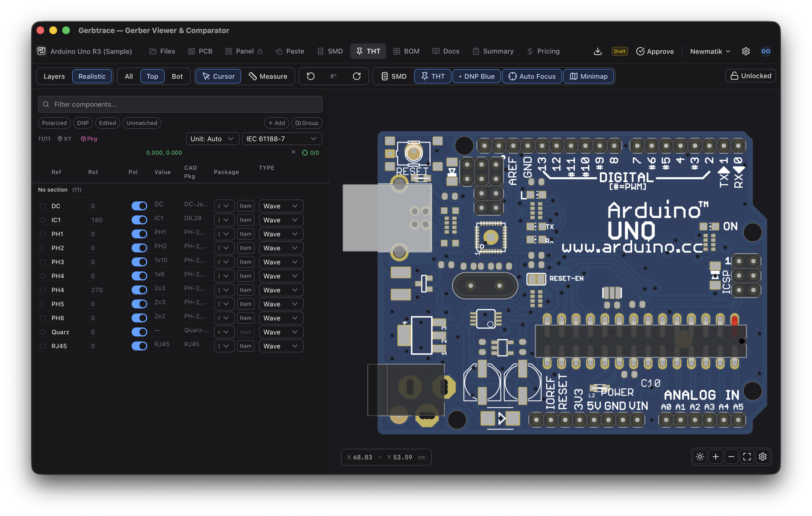
Task: Click the XY position indicator icon
Action: click(64, 139)
